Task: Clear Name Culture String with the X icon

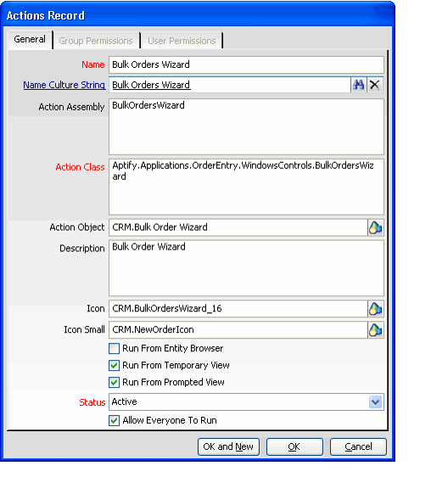Action: [x=375, y=85]
